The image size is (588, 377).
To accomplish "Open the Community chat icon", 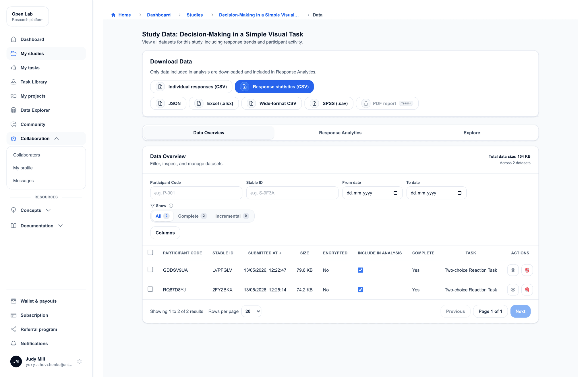I will 13,124.
